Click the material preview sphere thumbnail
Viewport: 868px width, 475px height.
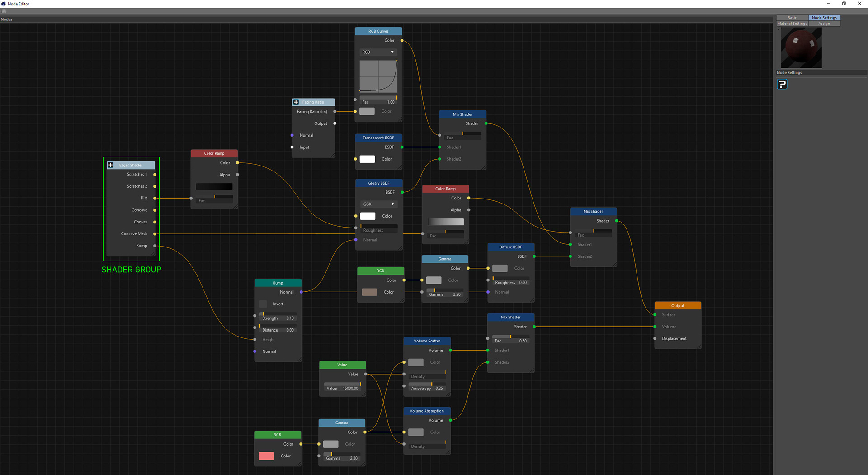click(x=801, y=48)
